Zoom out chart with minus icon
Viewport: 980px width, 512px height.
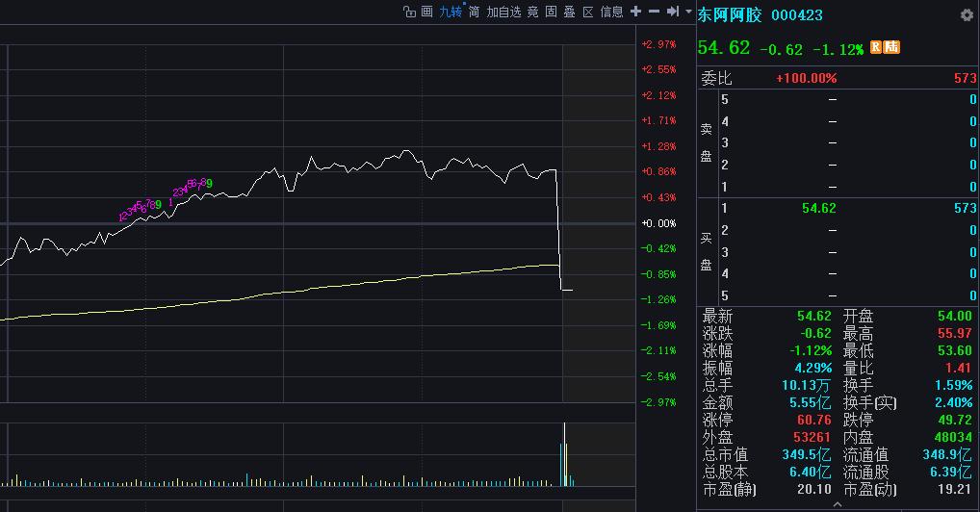[x=654, y=12]
